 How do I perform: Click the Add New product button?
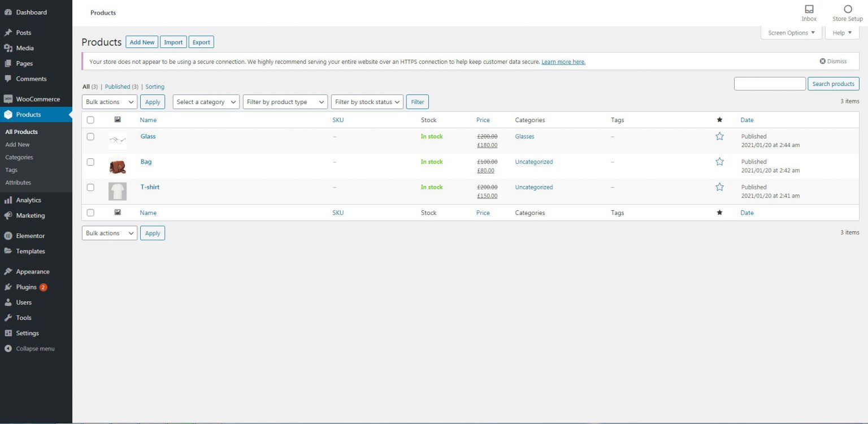142,42
